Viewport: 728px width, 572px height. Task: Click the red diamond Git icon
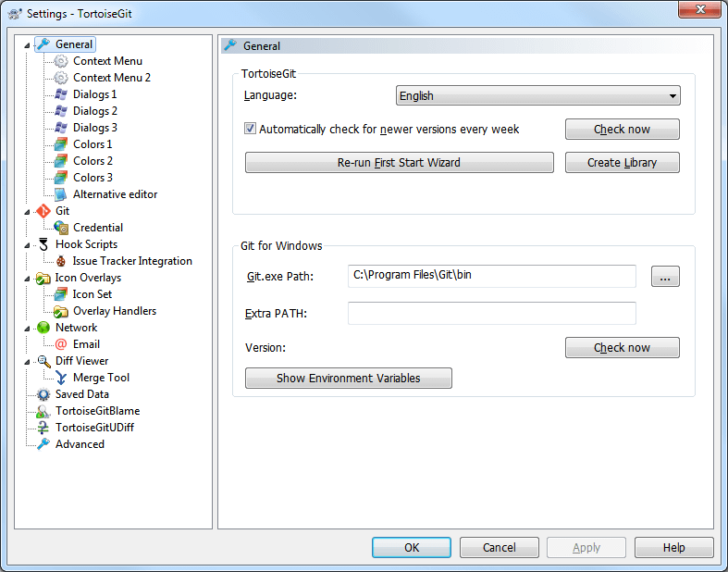click(43, 211)
